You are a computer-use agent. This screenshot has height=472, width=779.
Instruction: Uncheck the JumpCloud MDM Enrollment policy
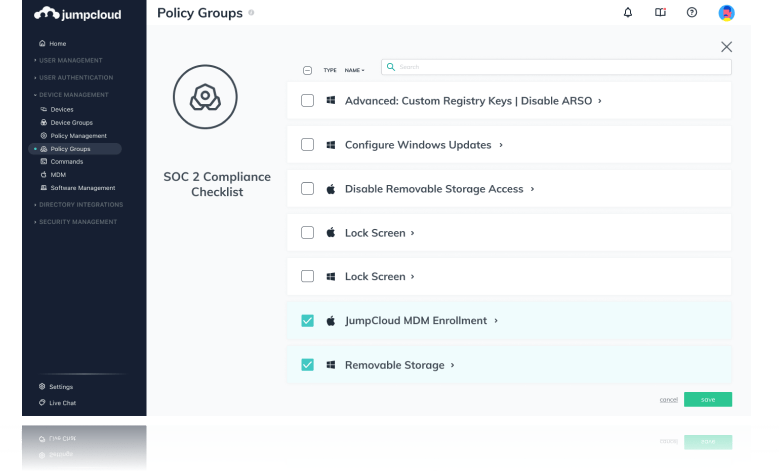(308, 320)
